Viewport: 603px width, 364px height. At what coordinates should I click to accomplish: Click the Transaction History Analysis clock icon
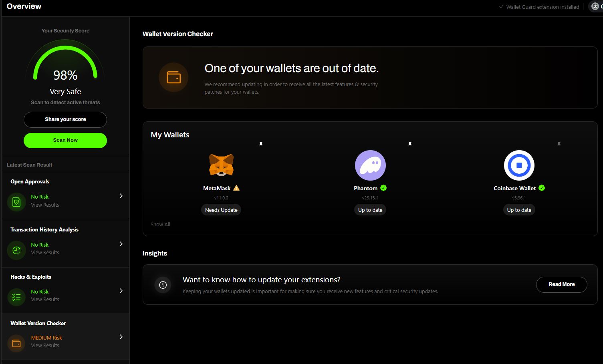coord(16,250)
